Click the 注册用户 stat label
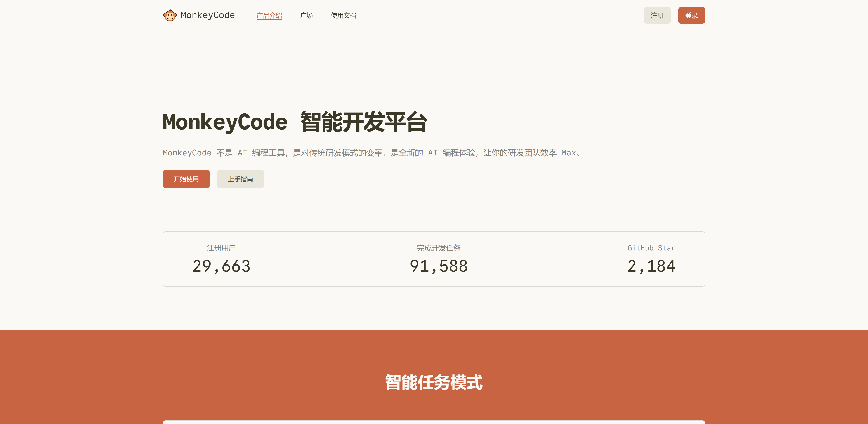Viewport: 868px width, 424px height. tap(221, 248)
